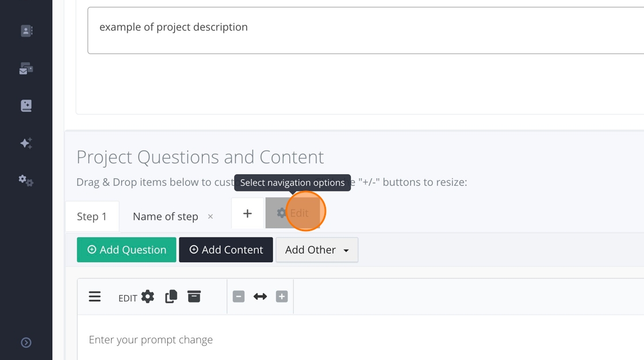Click the AI sparkles sidebar icon
Image resolution: width=644 pixels, height=360 pixels.
pos(26,143)
